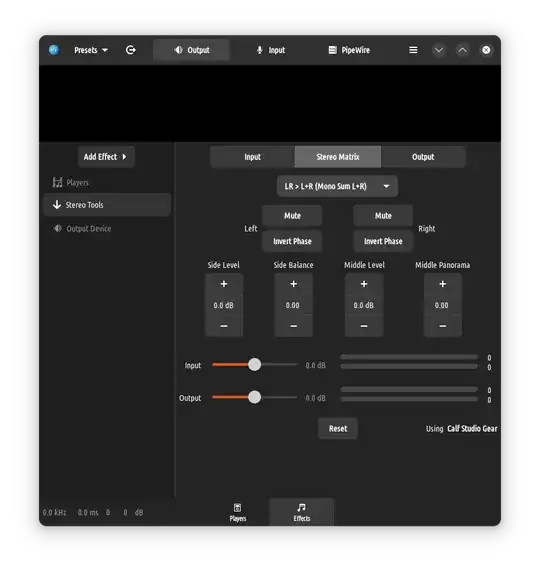Open the Input tab of Stereo Tools
The width and height of the screenshot is (540, 569).
click(x=252, y=157)
